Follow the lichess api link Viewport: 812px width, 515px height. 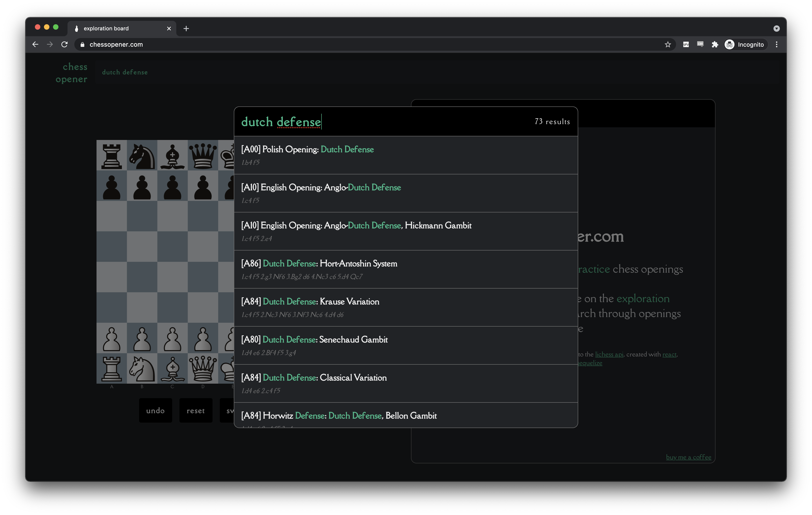point(609,354)
